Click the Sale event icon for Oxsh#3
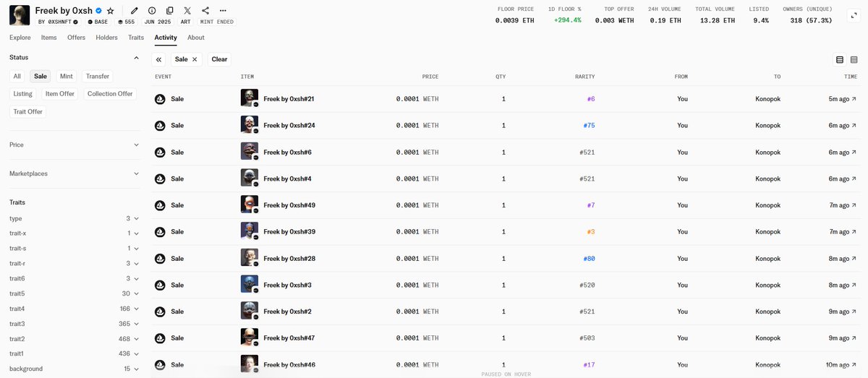Screen dimensions: 868x378 160,285
